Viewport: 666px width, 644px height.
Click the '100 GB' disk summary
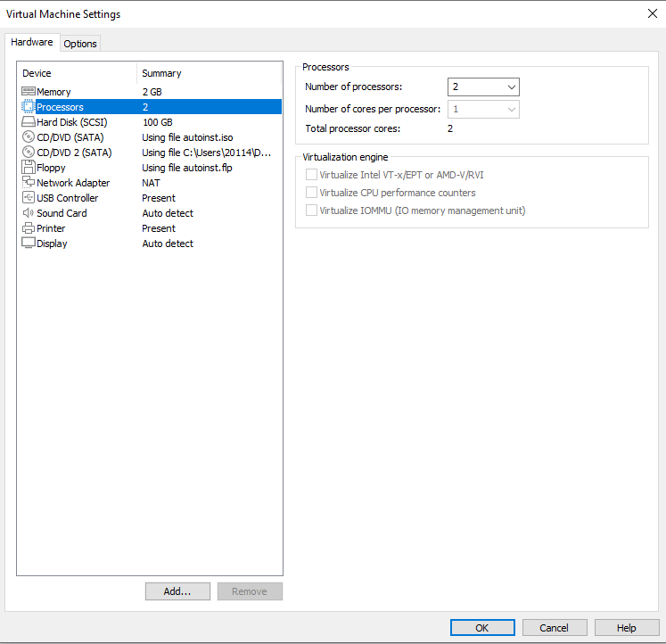(x=158, y=122)
